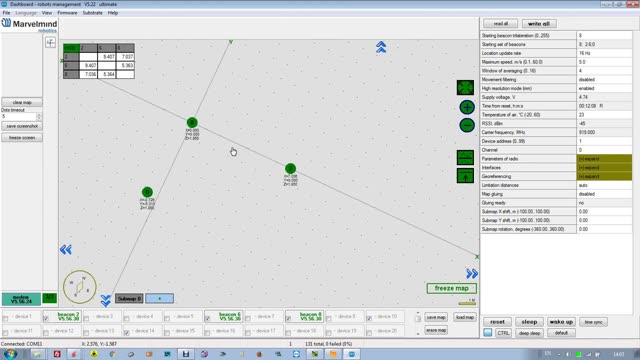Click the green fit-to-screen map icon
Screen dimensions: 640x360
point(465,87)
